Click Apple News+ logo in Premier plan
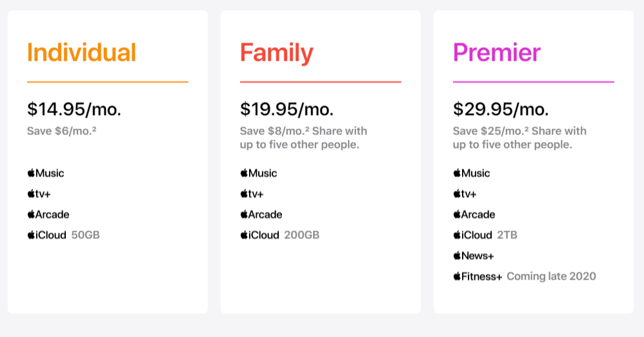The width and height of the screenshot is (644, 337). (x=474, y=256)
